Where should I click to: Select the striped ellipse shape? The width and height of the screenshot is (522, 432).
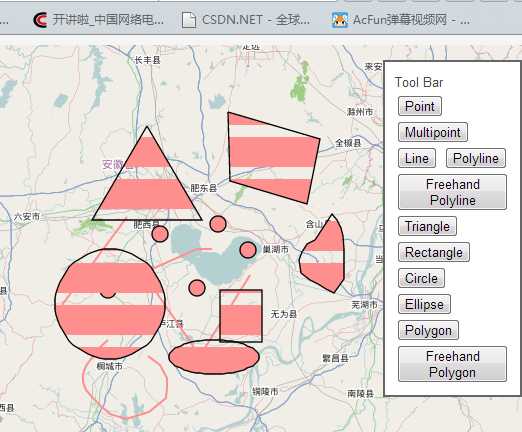214,357
